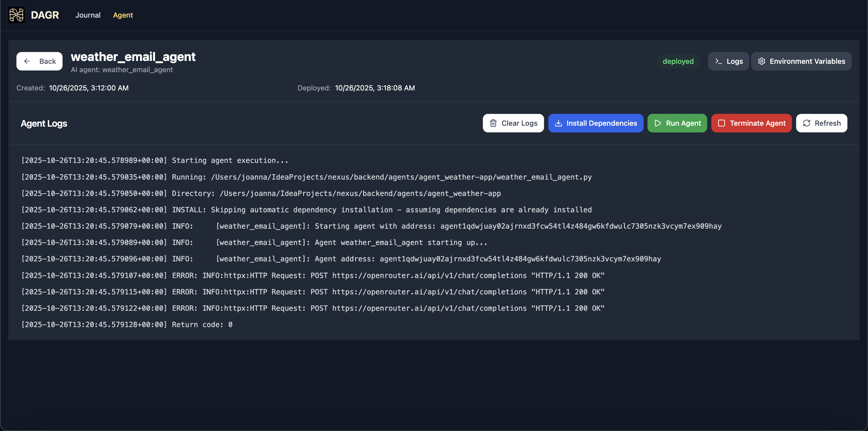The height and width of the screenshot is (431, 868).
Task: Click the weather_email_agent title heading
Action: tap(133, 56)
